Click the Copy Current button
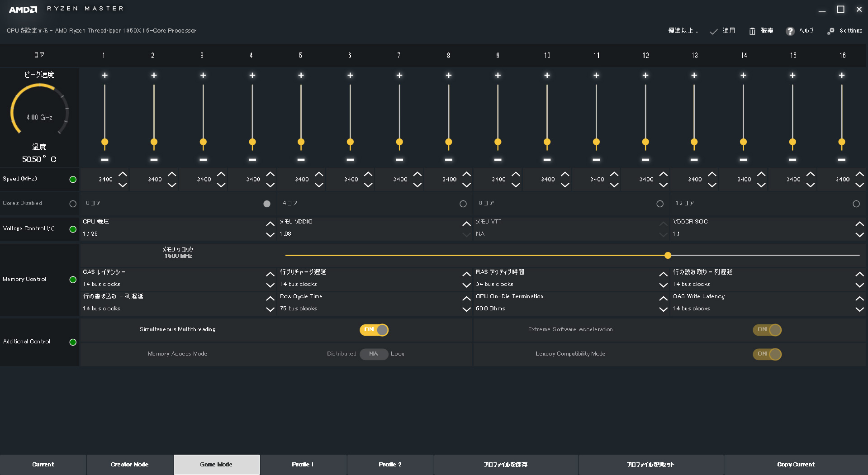This screenshot has width=868, height=475. [x=796, y=465]
